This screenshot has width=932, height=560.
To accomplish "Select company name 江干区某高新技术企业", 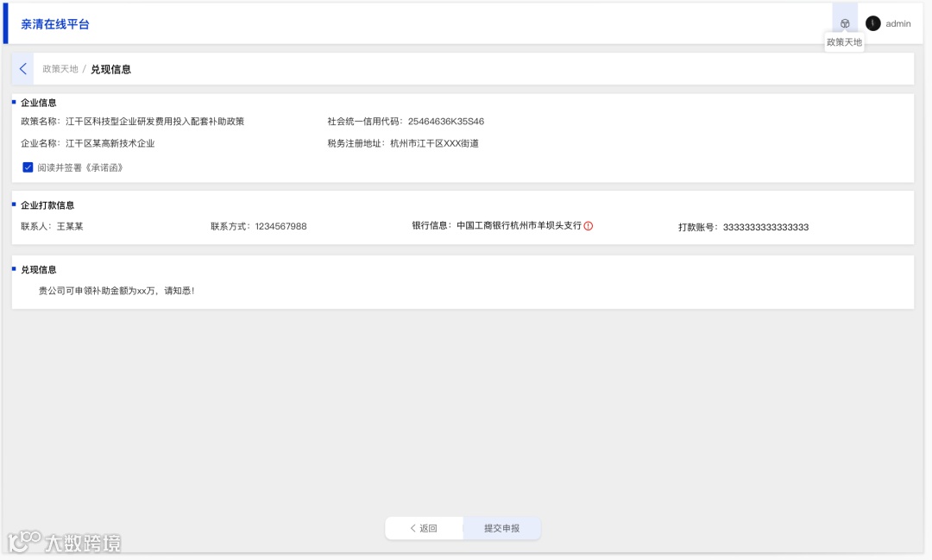I will click(x=110, y=143).
